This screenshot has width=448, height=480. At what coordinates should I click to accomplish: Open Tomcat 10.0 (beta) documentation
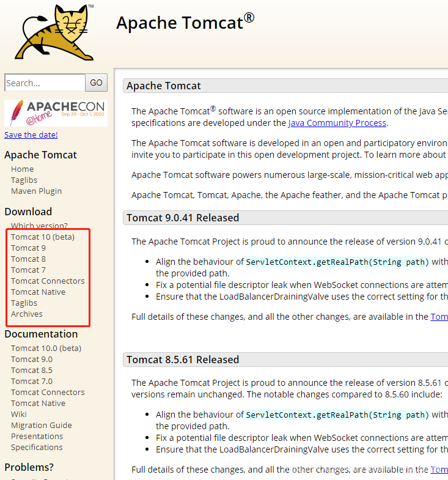(46, 349)
